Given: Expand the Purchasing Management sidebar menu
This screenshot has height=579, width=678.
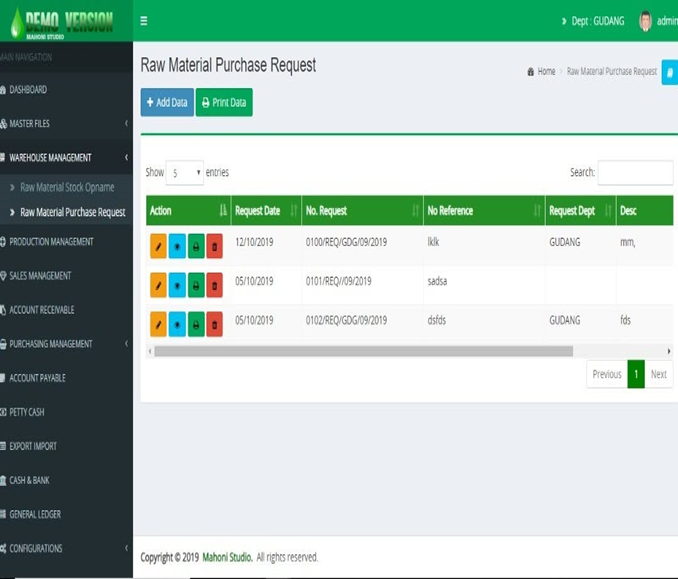Looking at the screenshot, I should tap(66, 344).
